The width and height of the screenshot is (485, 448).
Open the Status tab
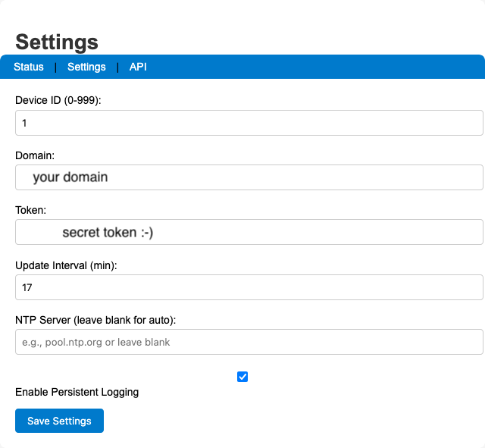coord(29,67)
